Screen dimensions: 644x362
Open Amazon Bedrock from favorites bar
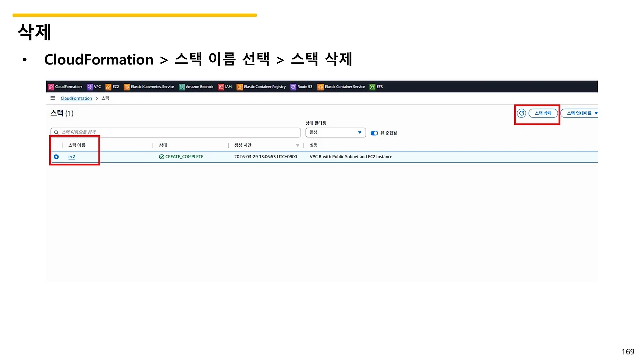196,86
